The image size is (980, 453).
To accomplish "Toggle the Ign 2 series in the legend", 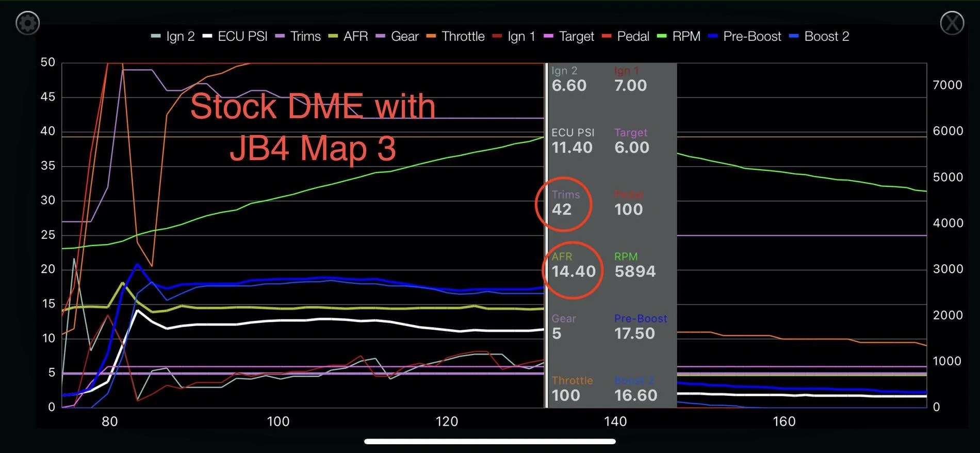I will click(x=173, y=37).
